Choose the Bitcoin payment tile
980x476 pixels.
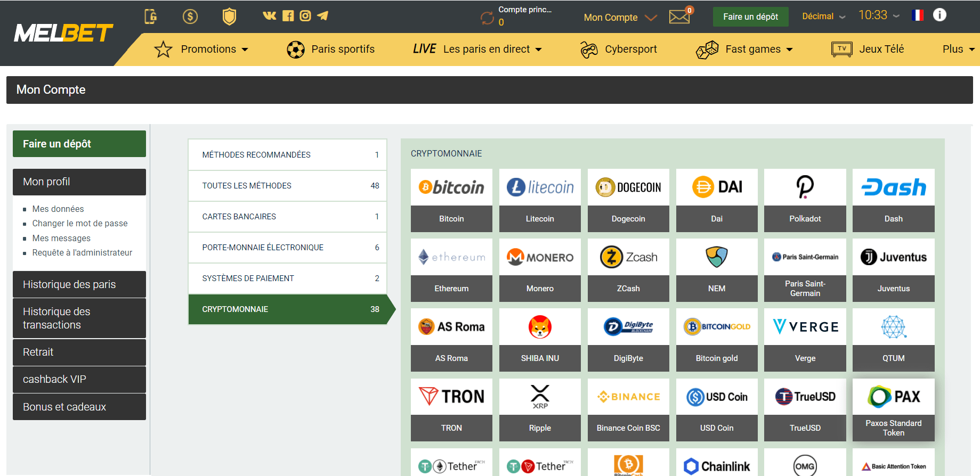[451, 200]
